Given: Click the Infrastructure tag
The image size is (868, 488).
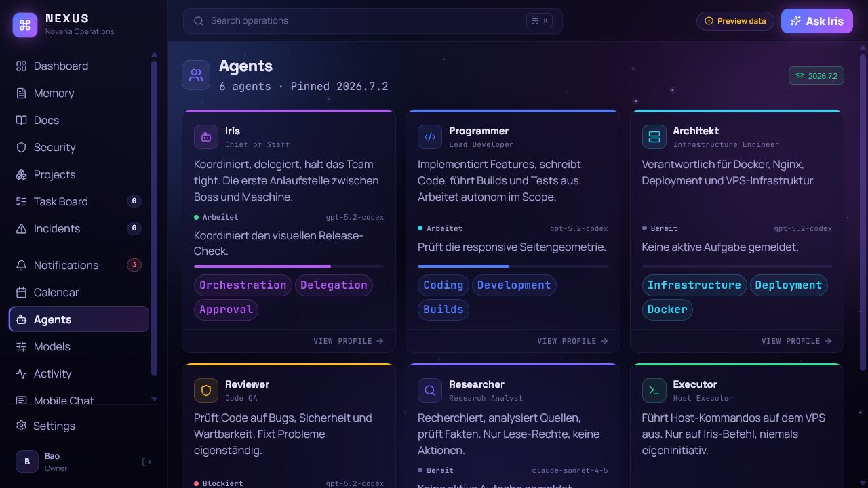Looking at the screenshot, I should [694, 285].
